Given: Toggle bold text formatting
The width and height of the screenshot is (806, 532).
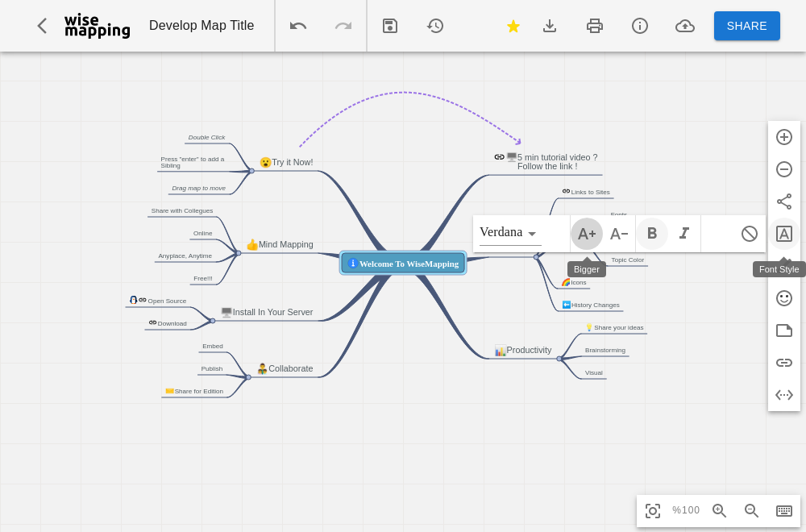Looking at the screenshot, I should pyautogui.click(x=652, y=234).
